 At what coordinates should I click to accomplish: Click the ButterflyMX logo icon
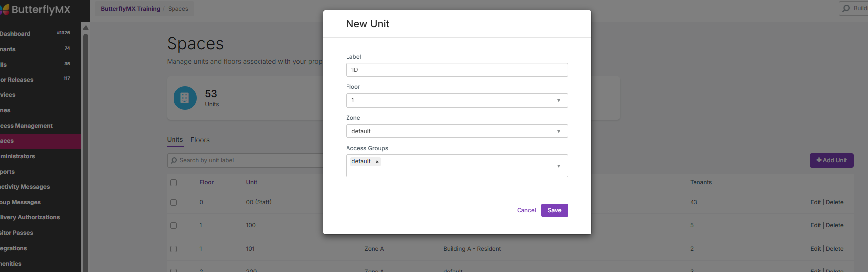click(5, 10)
